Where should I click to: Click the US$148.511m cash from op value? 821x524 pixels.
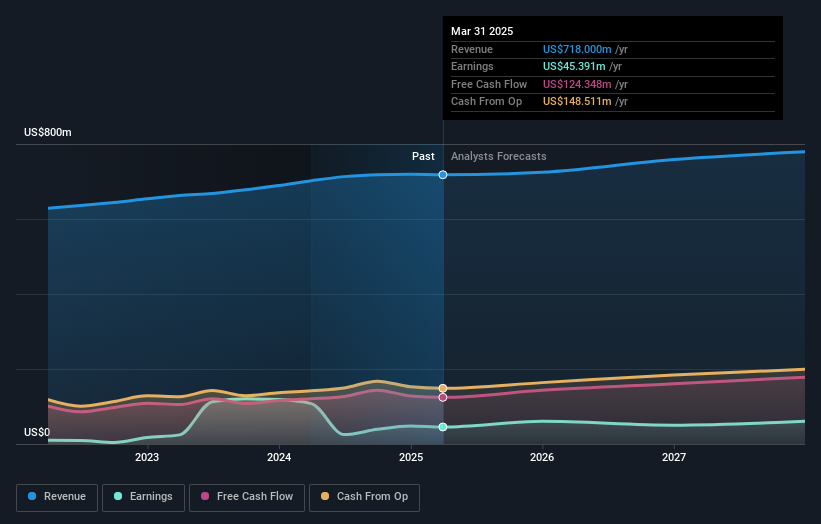coord(577,102)
